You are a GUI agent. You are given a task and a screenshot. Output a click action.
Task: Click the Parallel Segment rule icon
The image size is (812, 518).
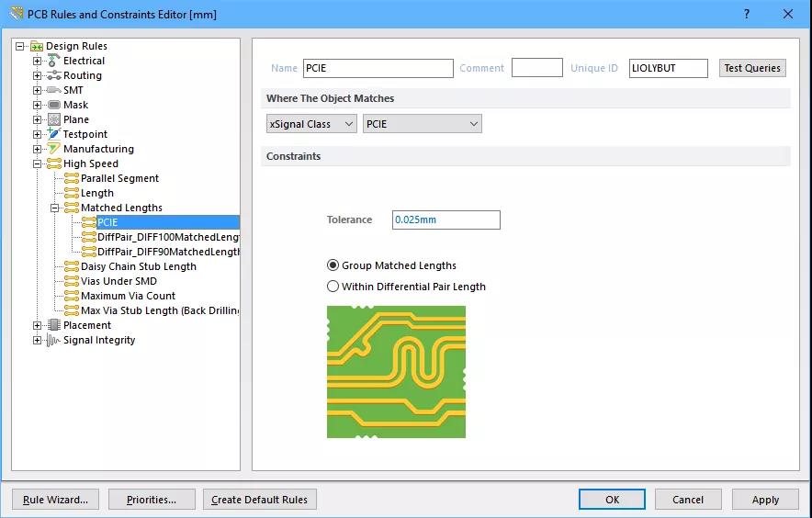[72, 178]
